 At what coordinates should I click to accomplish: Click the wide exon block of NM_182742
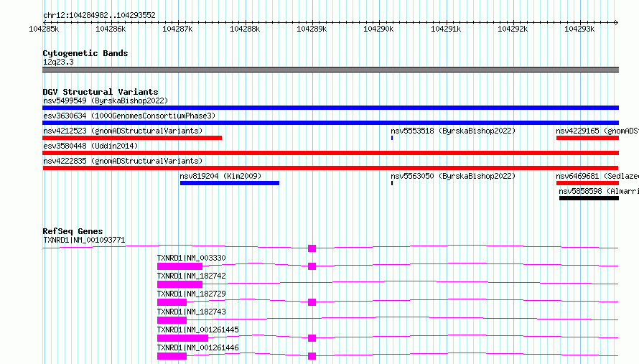point(179,284)
